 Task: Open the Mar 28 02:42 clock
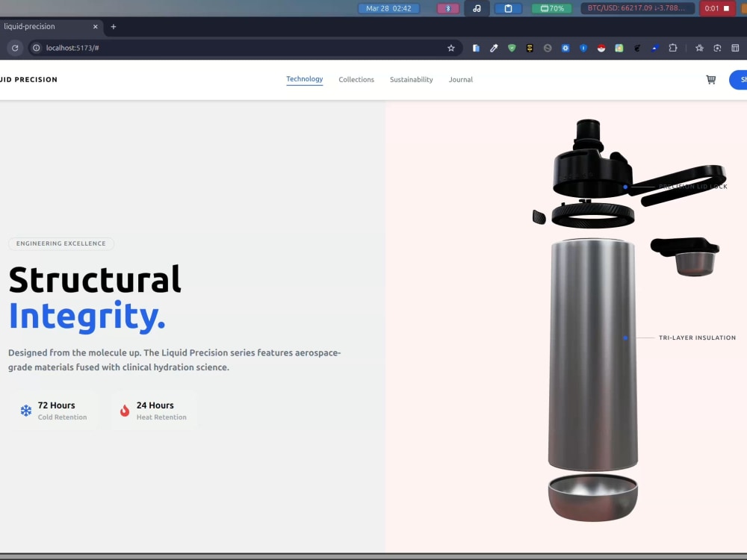[388, 8]
